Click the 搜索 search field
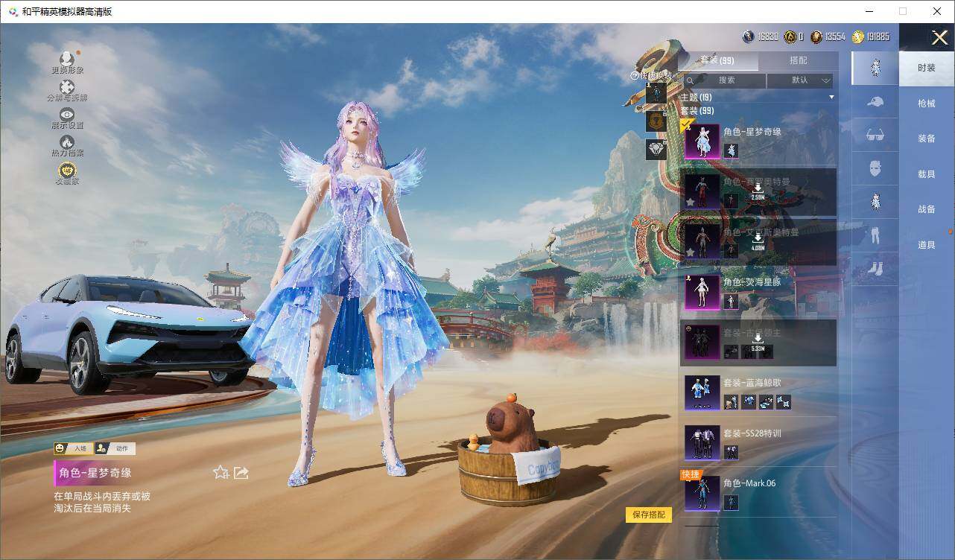Screen dimensions: 955x560 pos(724,80)
